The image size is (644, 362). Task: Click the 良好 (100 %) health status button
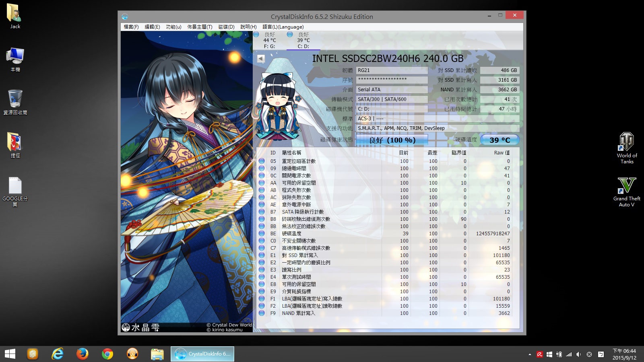pos(392,140)
